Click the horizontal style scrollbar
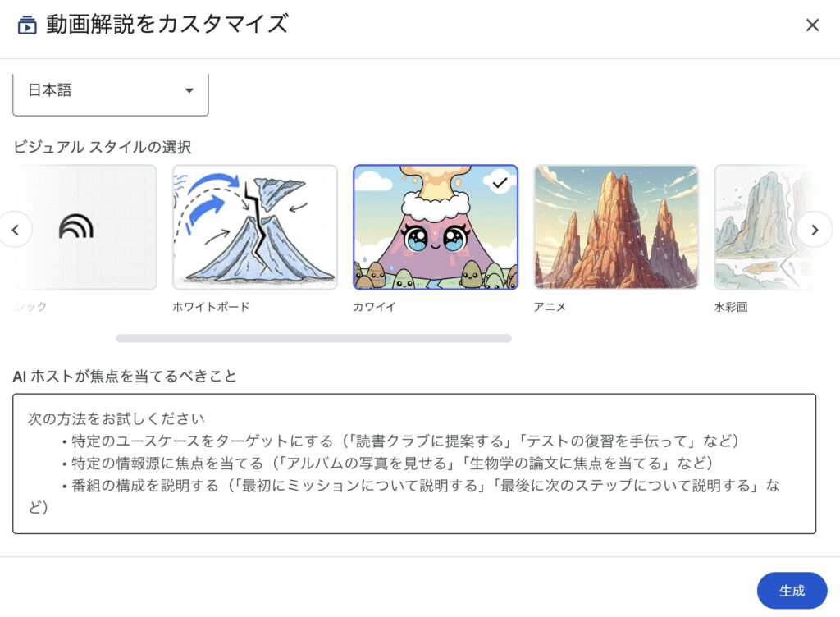The width and height of the screenshot is (840, 617). 313,339
